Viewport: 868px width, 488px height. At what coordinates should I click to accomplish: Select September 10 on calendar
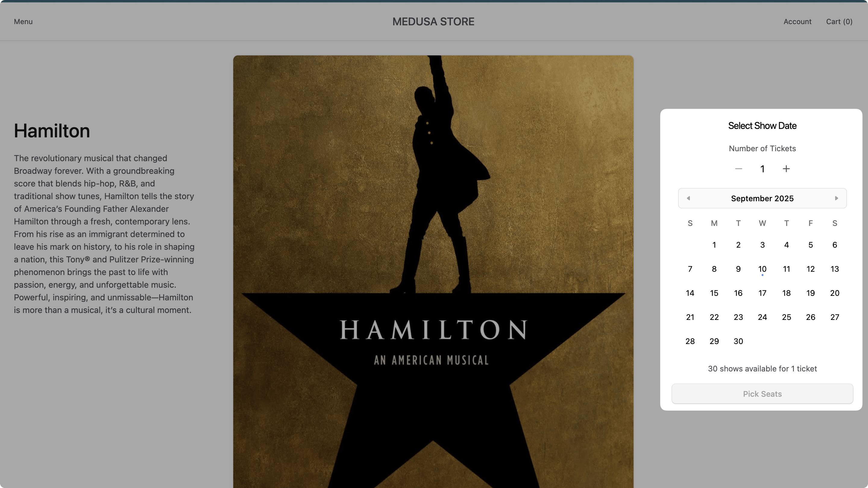point(762,269)
